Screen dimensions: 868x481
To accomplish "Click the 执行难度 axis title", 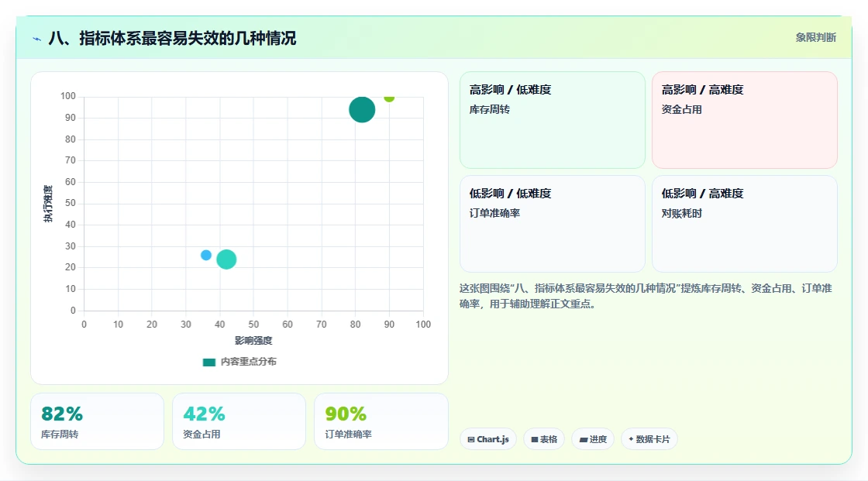I will tap(48, 204).
